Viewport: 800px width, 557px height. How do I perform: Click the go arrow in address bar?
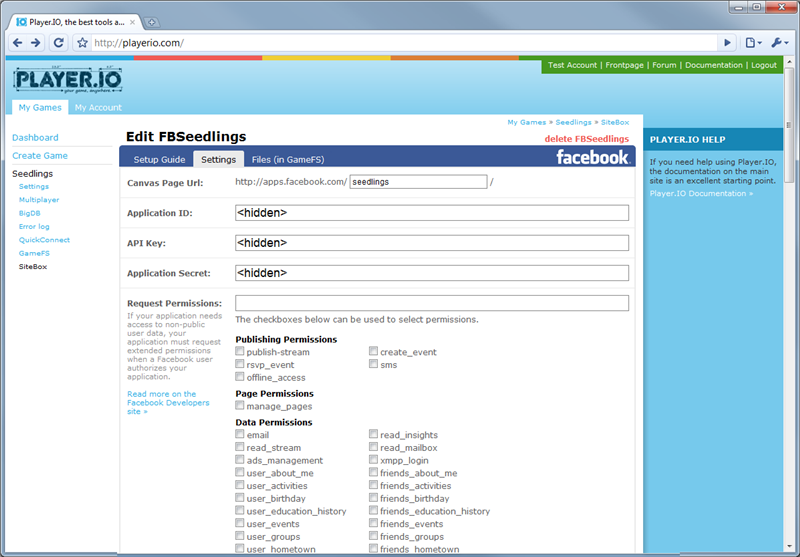click(x=727, y=43)
